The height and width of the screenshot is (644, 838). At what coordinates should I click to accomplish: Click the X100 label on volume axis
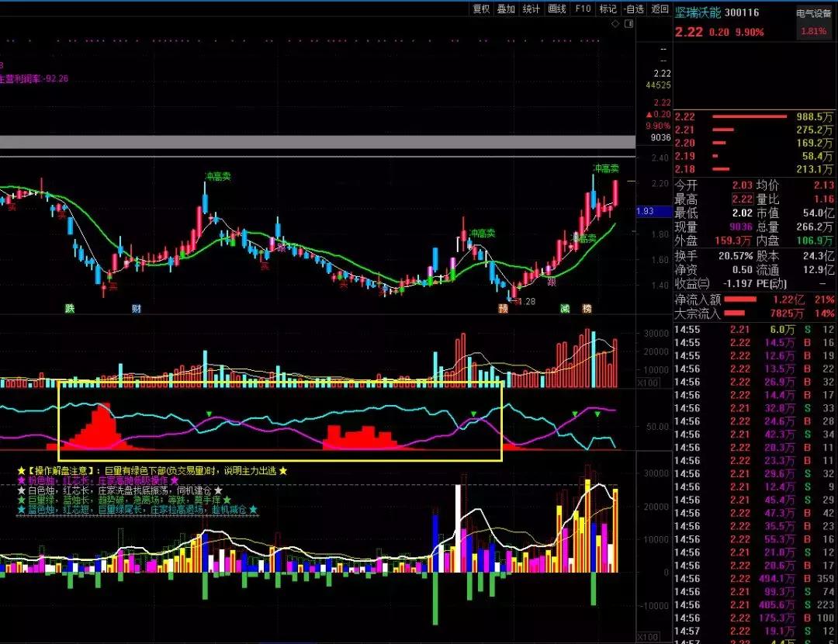point(648,383)
